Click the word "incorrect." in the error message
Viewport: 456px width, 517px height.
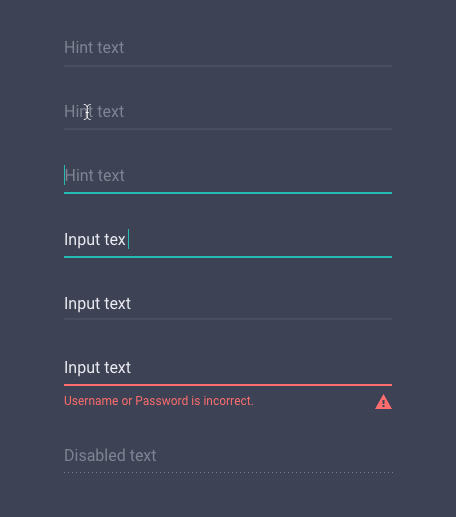click(228, 401)
